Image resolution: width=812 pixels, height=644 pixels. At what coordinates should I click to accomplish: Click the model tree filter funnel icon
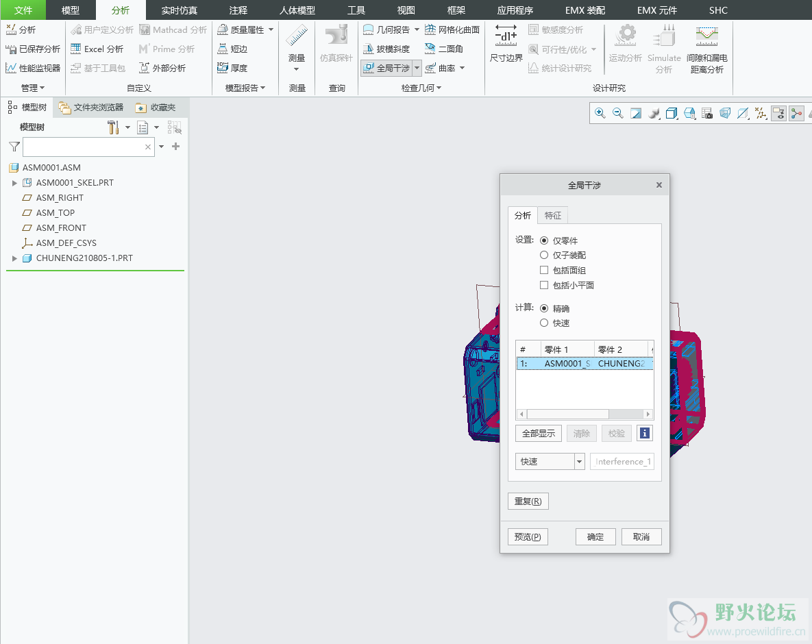(x=14, y=147)
